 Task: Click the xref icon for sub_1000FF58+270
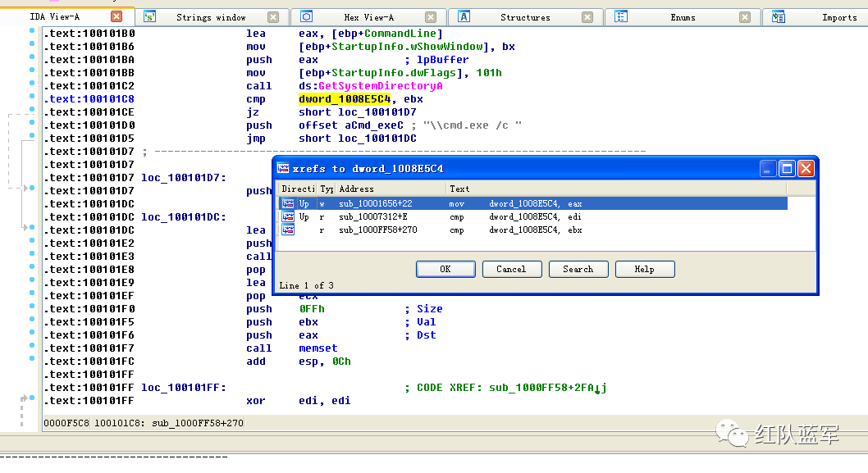coord(288,230)
